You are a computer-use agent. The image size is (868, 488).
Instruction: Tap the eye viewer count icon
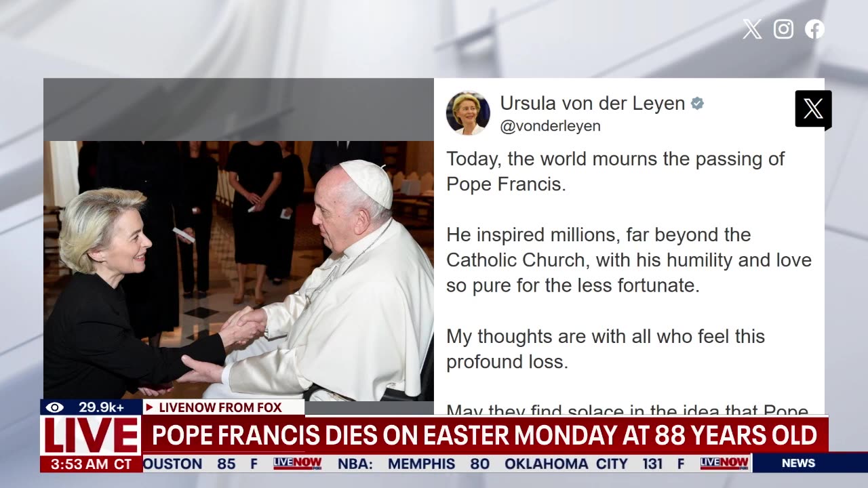click(55, 407)
